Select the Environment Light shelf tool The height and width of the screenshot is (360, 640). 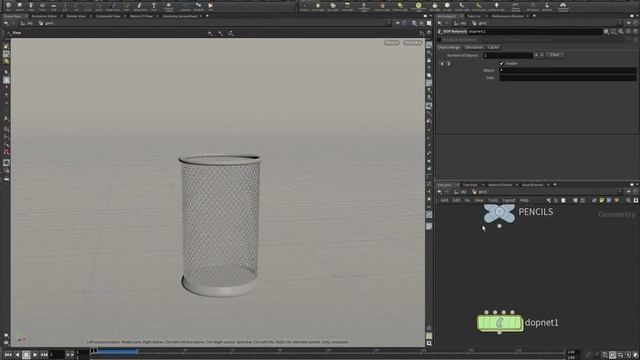[x=418, y=7]
